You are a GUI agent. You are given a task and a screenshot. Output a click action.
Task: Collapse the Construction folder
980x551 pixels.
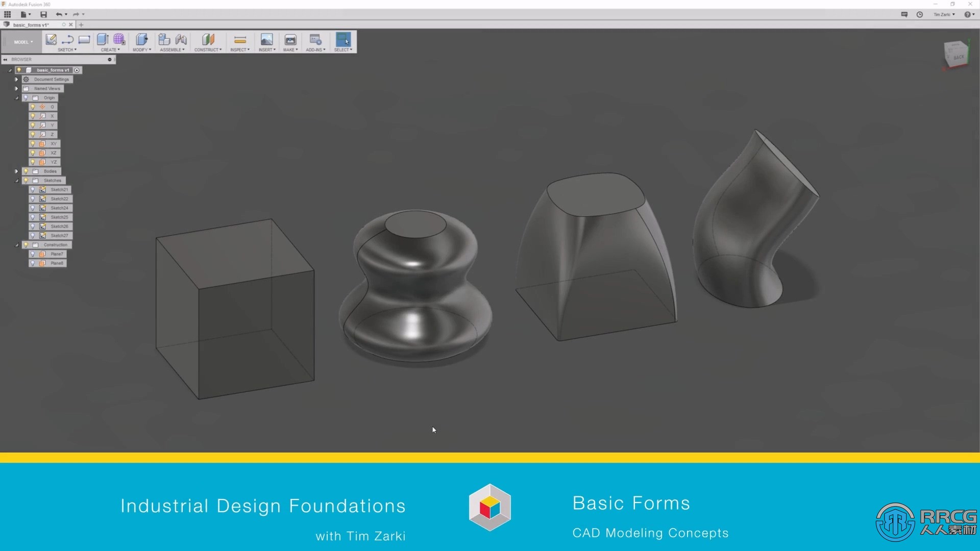click(x=16, y=245)
